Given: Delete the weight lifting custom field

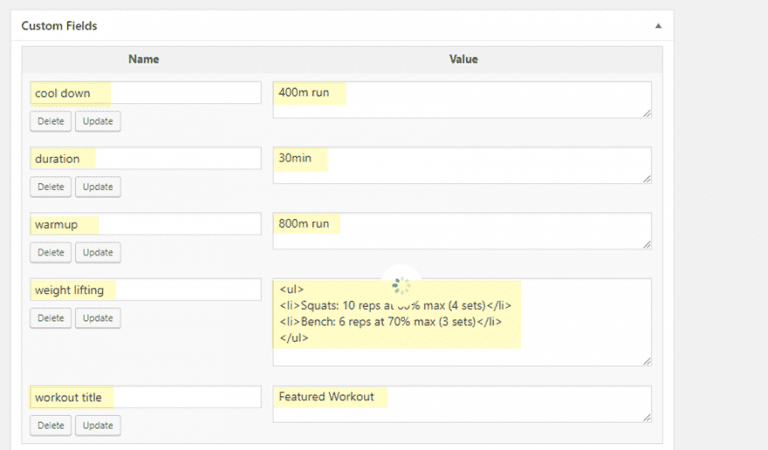Looking at the screenshot, I should click(x=50, y=318).
